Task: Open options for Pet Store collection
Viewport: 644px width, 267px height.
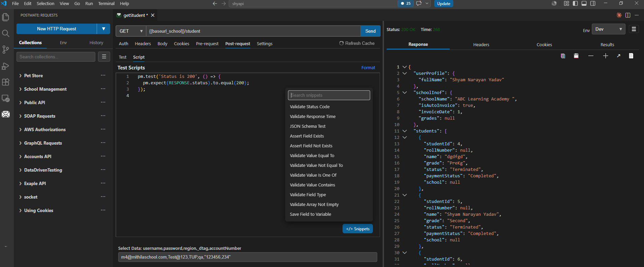Action: point(103,75)
